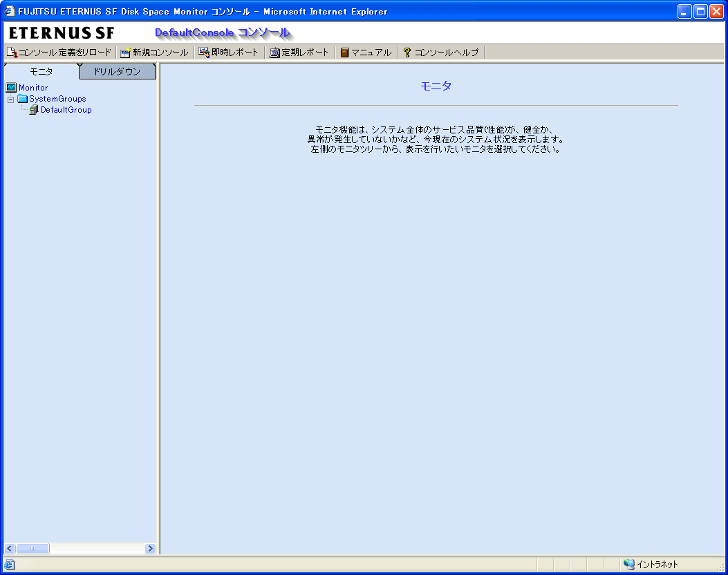
Task: Open 新規コンソール from the toolbar
Action: [155, 53]
